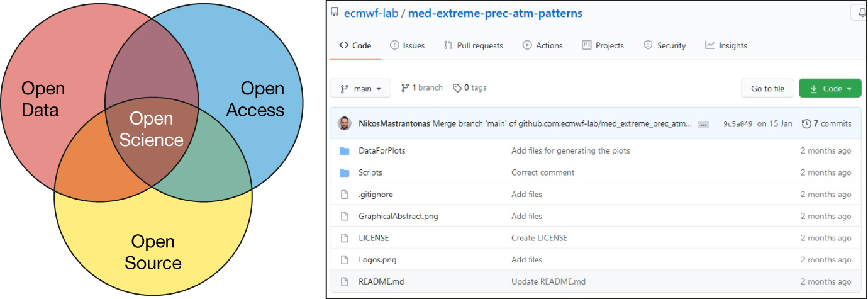This screenshot has width=868, height=299.
Task: Open the Scripts folder
Action: tap(370, 172)
